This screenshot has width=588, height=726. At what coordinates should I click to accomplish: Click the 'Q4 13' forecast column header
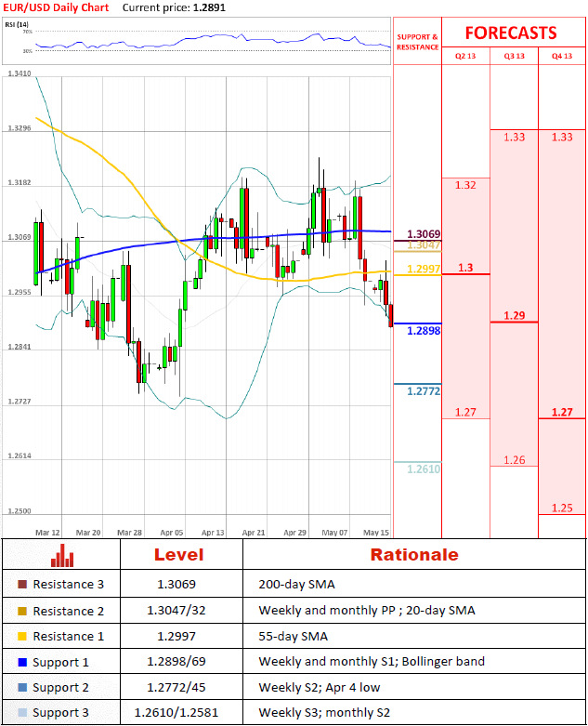point(562,56)
